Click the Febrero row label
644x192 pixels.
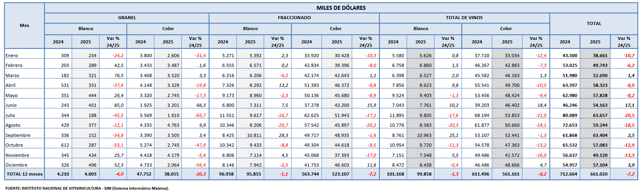(14, 65)
